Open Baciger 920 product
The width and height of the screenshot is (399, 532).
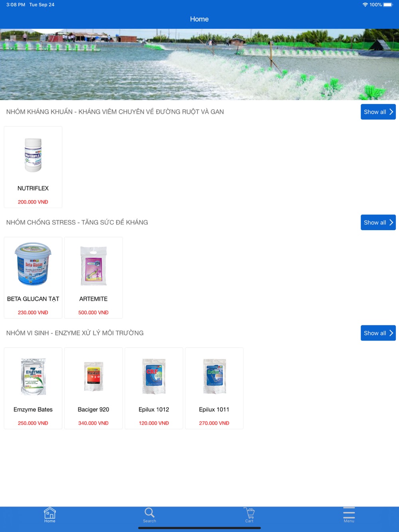pyautogui.click(x=93, y=388)
